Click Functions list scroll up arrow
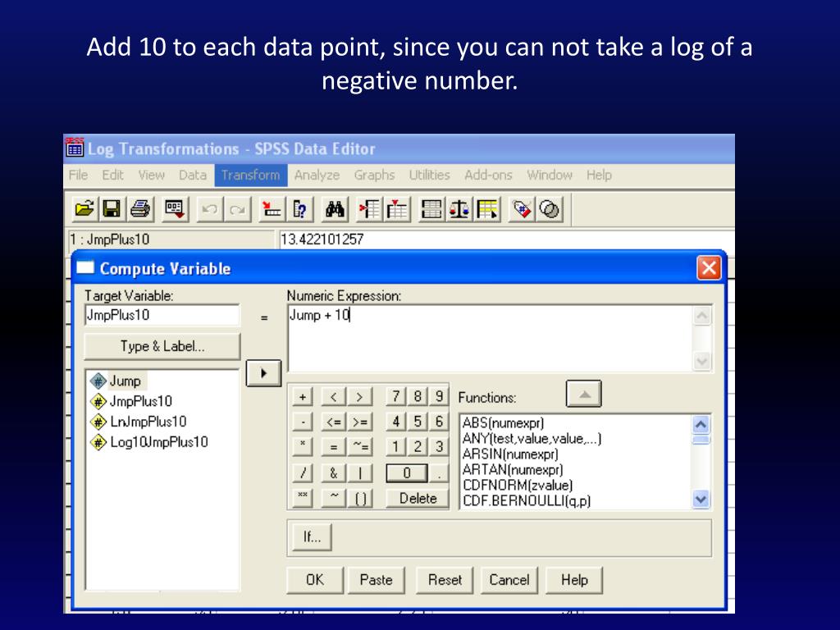 (701, 425)
